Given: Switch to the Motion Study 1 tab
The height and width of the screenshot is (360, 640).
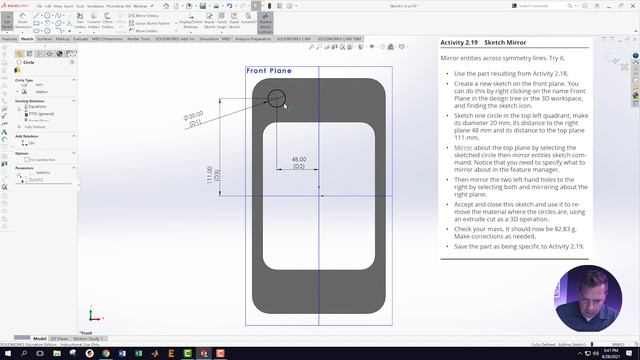Looking at the screenshot, I should coord(88,338).
